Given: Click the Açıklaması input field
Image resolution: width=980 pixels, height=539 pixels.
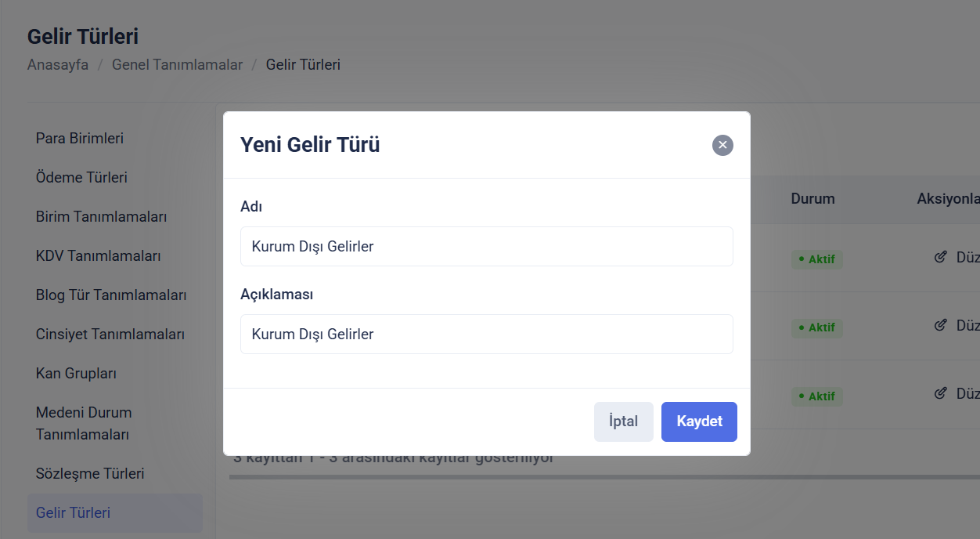Looking at the screenshot, I should coord(486,335).
